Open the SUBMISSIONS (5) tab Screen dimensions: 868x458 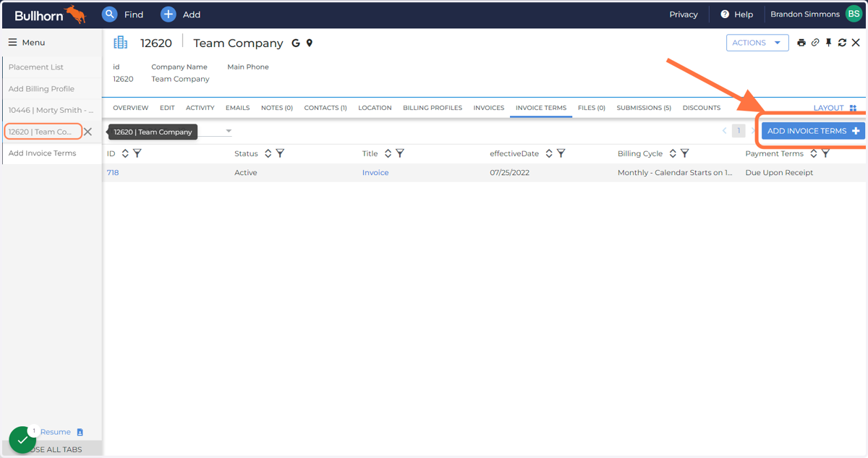(644, 108)
